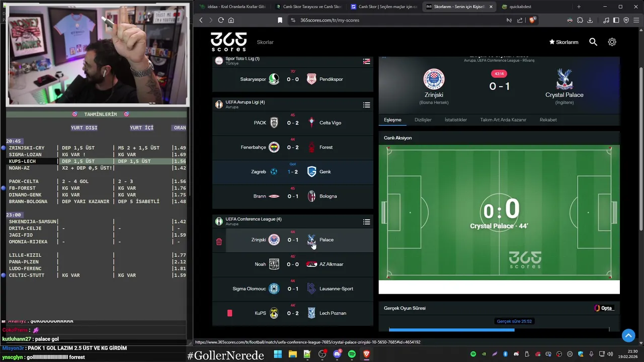Viewport: 644px width, 362px height.
Task: Switch to the iddaa browser tab
Action: pyautogui.click(x=232, y=7)
